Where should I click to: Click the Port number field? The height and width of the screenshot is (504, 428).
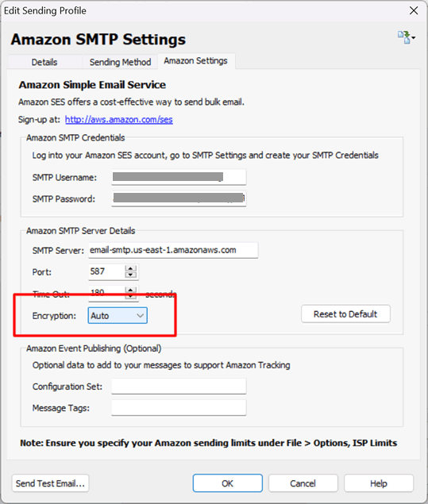106,271
